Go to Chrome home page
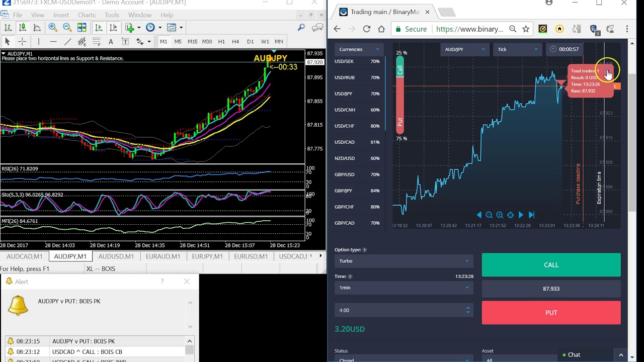The image size is (644, 362). pyautogui.click(x=381, y=29)
